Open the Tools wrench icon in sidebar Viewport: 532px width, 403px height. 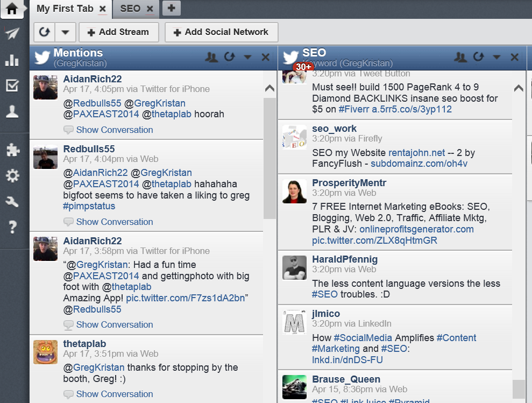pyautogui.click(x=12, y=202)
